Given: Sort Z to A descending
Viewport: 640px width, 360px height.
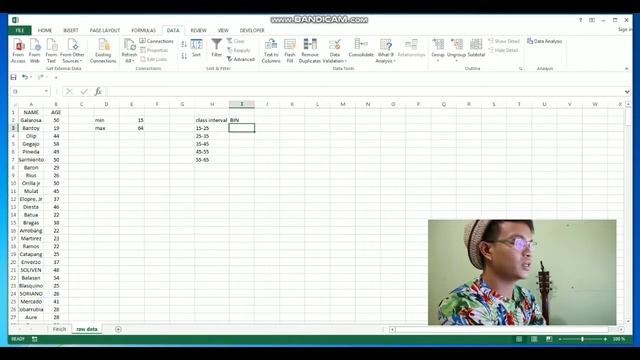Looking at the screenshot, I should pyautogui.click(x=184, y=56).
